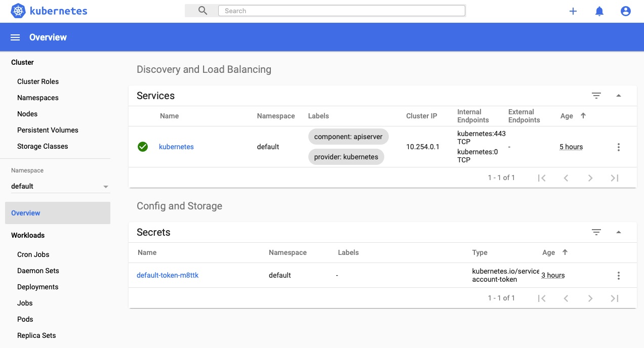Go to Namespaces in the Cluster section
This screenshot has width=644, height=348.
[37, 98]
